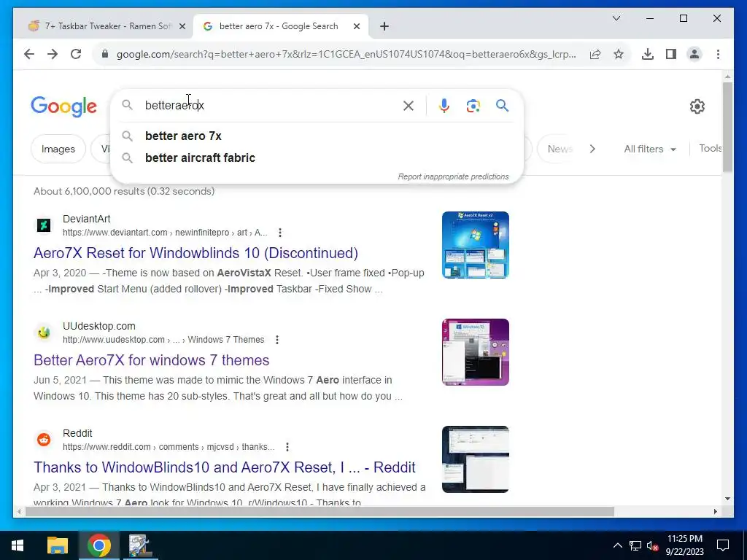
Task: Click the vertical page scrollbar thumb
Action: click(727, 127)
